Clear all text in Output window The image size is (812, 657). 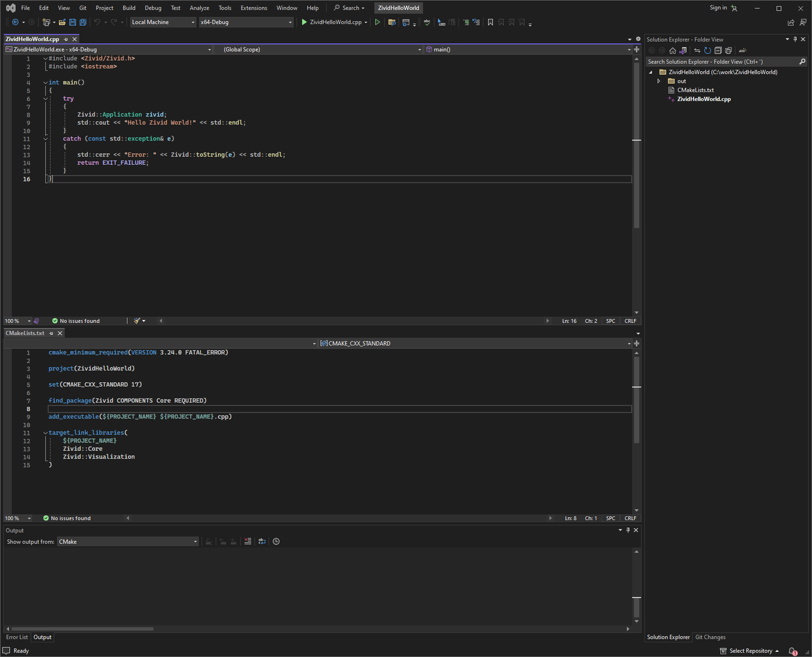pyautogui.click(x=248, y=541)
